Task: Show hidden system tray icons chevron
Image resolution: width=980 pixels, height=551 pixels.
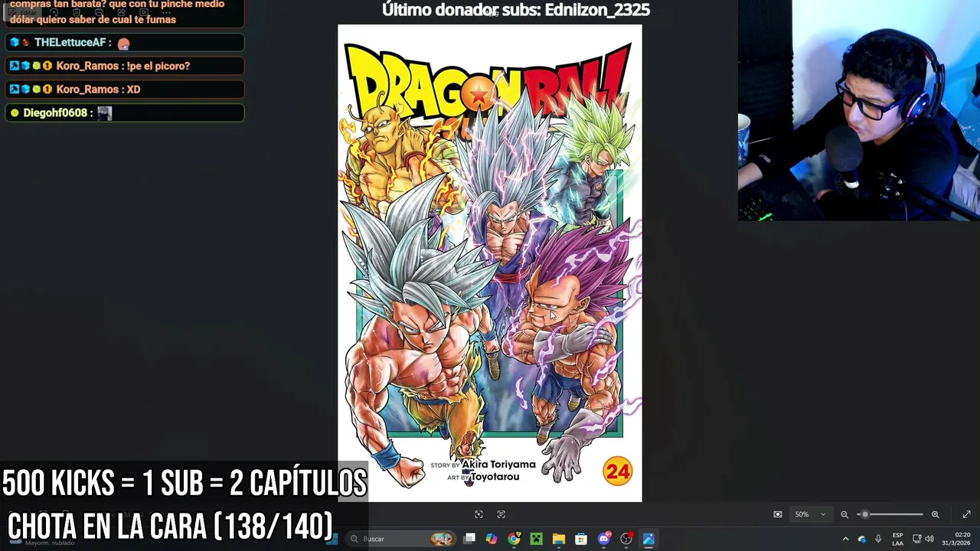Action: [845, 539]
